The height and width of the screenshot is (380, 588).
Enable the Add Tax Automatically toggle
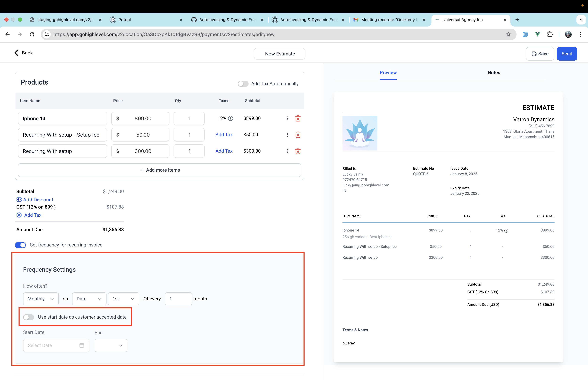point(243,84)
